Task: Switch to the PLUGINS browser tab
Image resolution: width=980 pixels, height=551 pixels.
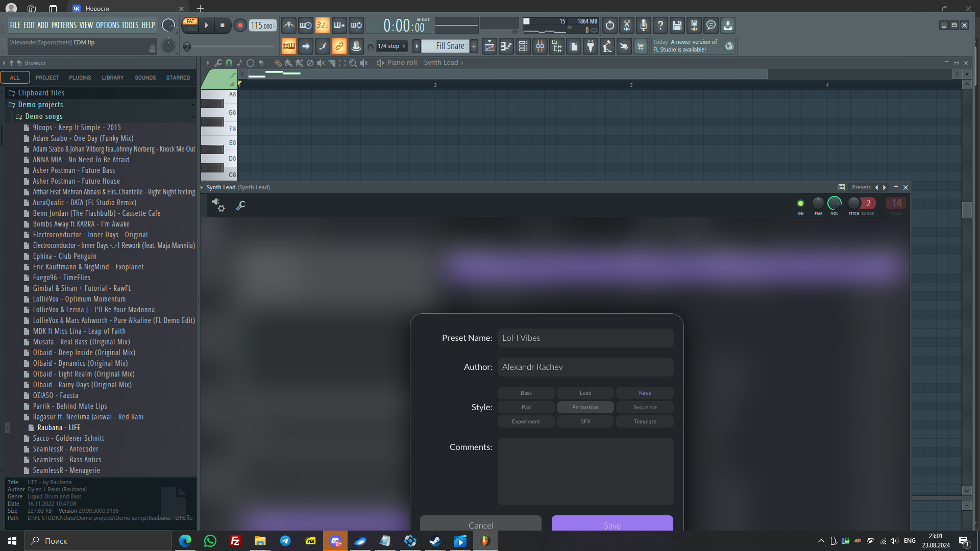Action: (x=80, y=78)
